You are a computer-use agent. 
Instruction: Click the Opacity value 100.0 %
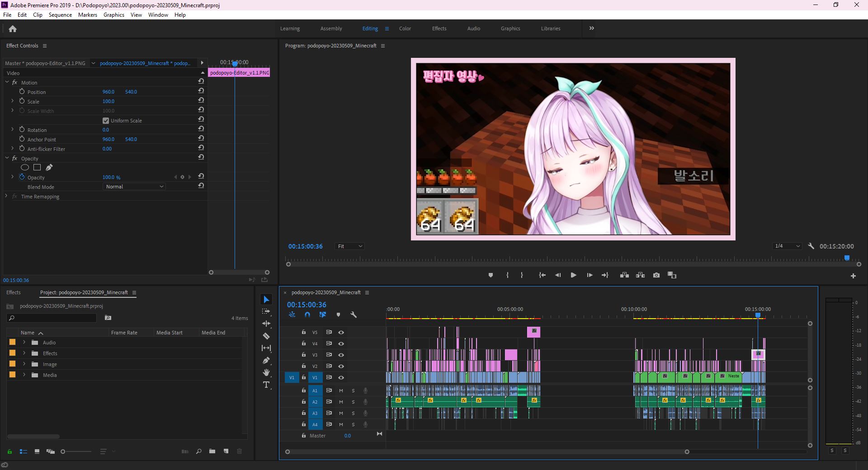coord(111,177)
